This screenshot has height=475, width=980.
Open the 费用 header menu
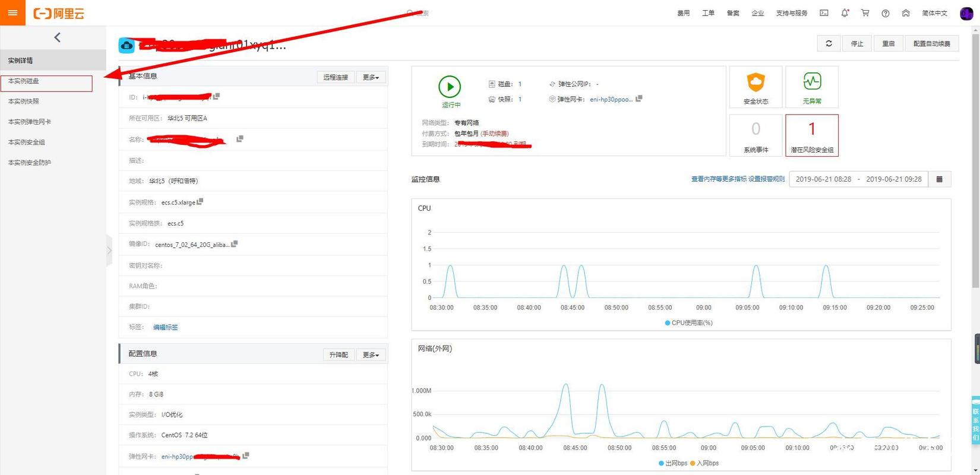(x=684, y=13)
